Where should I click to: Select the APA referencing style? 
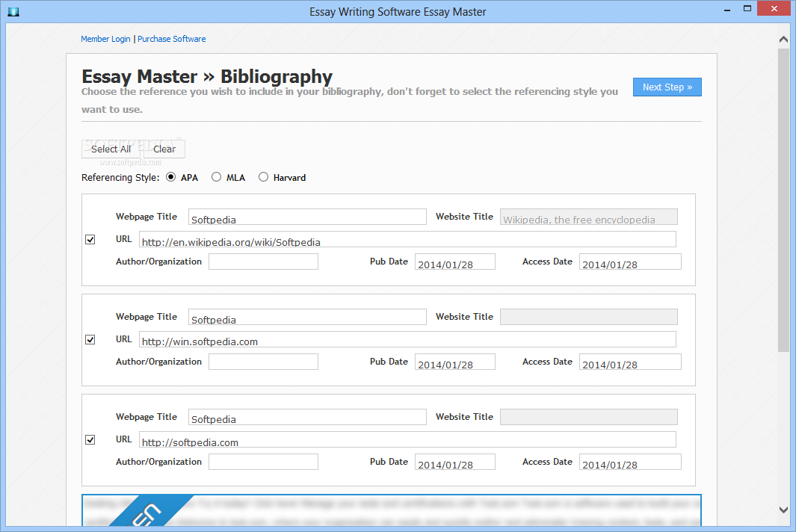pyautogui.click(x=170, y=177)
